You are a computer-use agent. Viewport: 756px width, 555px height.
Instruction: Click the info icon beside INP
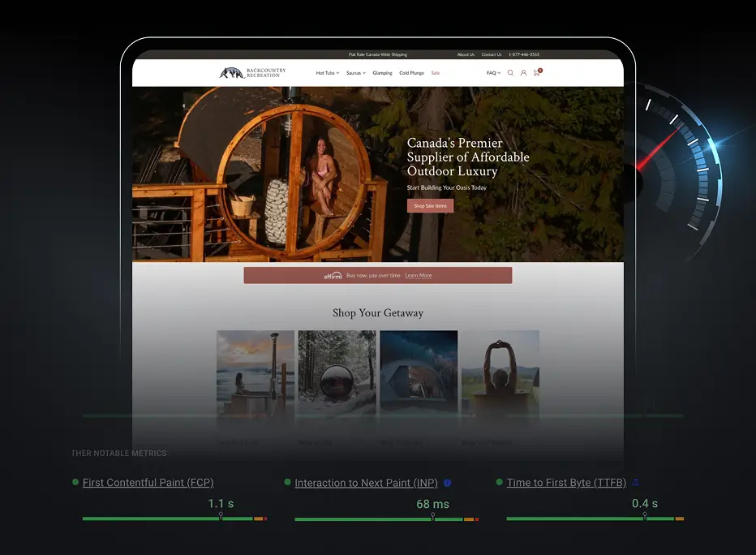(x=447, y=483)
